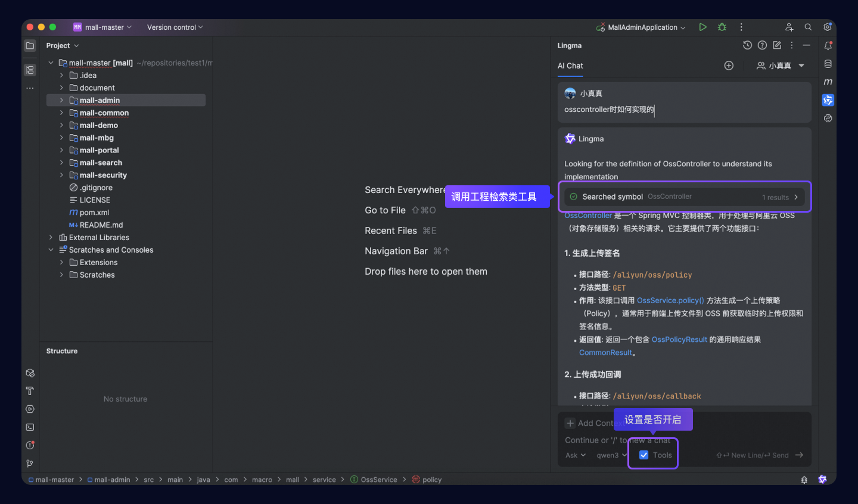The image size is (858, 504).
Task: Collapse the Scratches and Consoles node arrow
Action: 51,250
